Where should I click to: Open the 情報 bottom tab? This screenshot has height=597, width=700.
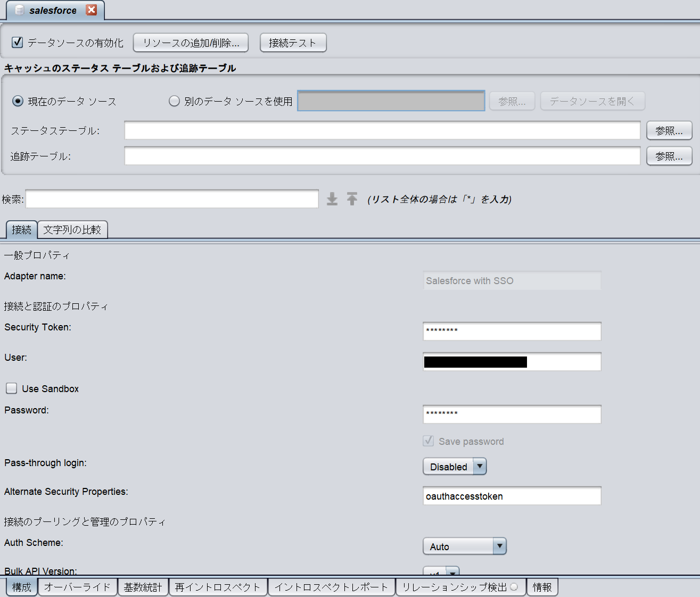tap(542, 587)
